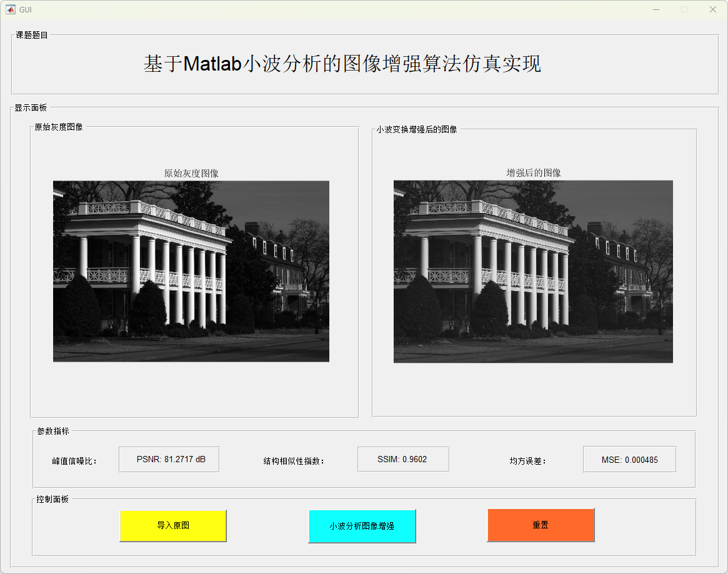
Task: Maximize the GUI window
Action: [x=684, y=9]
